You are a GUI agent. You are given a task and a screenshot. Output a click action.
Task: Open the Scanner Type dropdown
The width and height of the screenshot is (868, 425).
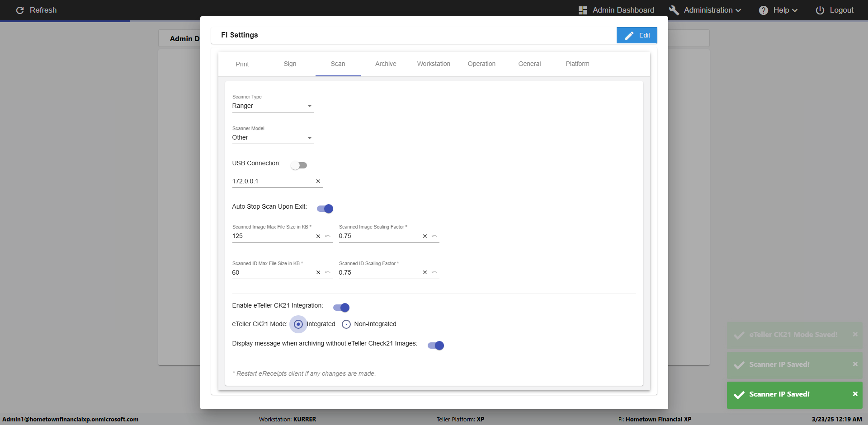point(272,106)
